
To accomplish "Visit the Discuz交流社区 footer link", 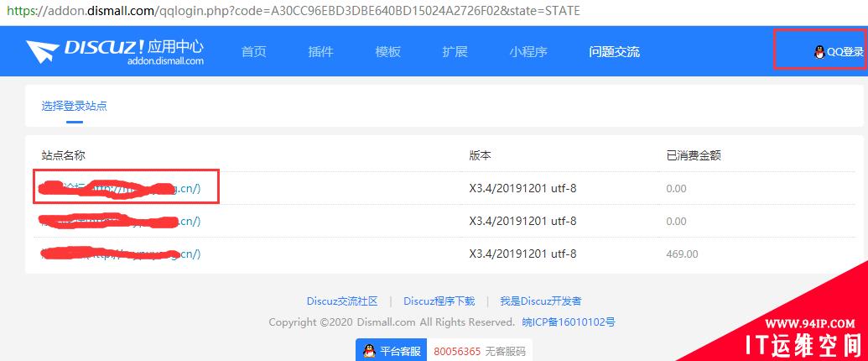I will click(x=342, y=301).
